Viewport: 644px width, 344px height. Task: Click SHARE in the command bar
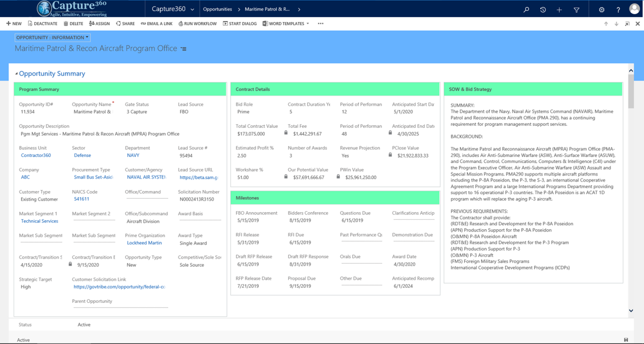(126, 23)
